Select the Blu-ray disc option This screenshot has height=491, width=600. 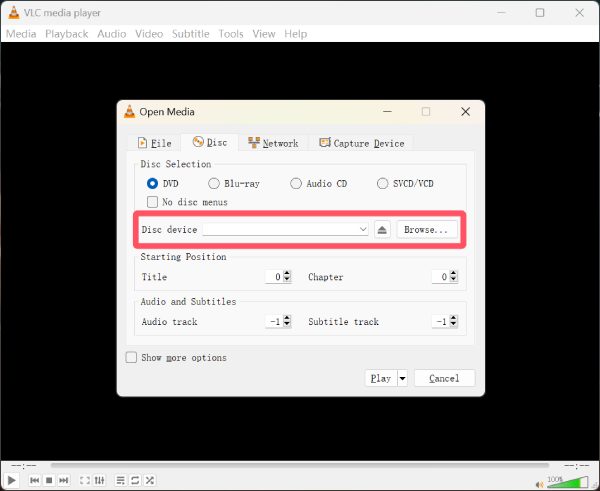pos(214,184)
